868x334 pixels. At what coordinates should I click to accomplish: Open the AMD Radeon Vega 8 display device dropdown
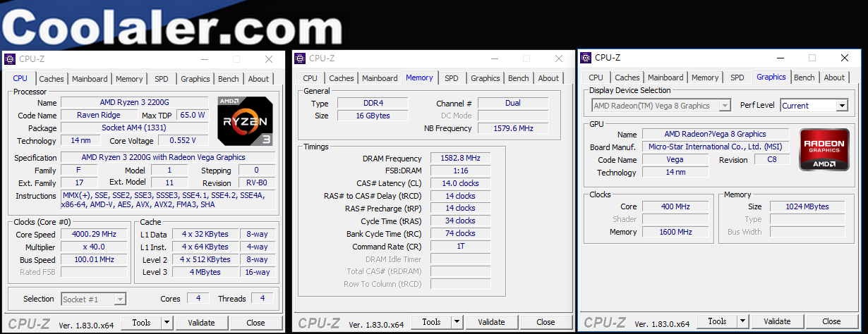pyautogui.click(x=725, y=106)
